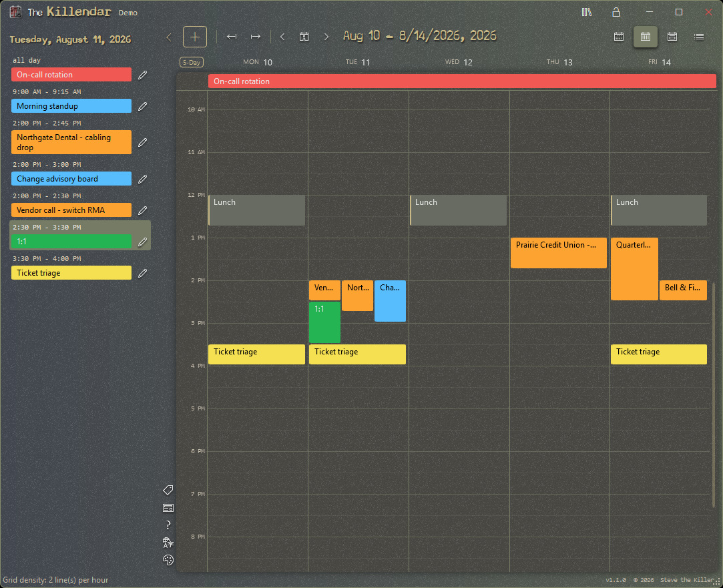This screenshot has width=723, height=588.
Task: Open the Prairie Credit Union event on Thursday
Action: (x=558, y=253)
